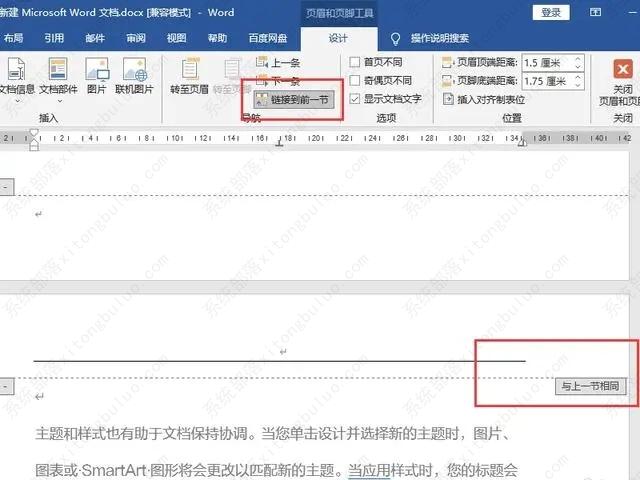This screenshot has height=480, width=640.
Task: Click the Header & Footer Tools (页眉和页脚工具) label
Action: [340, 13]
